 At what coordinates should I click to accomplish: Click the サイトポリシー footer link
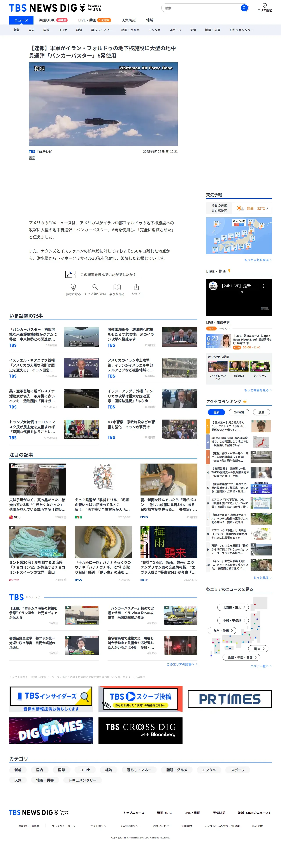[x=99, y=826]
